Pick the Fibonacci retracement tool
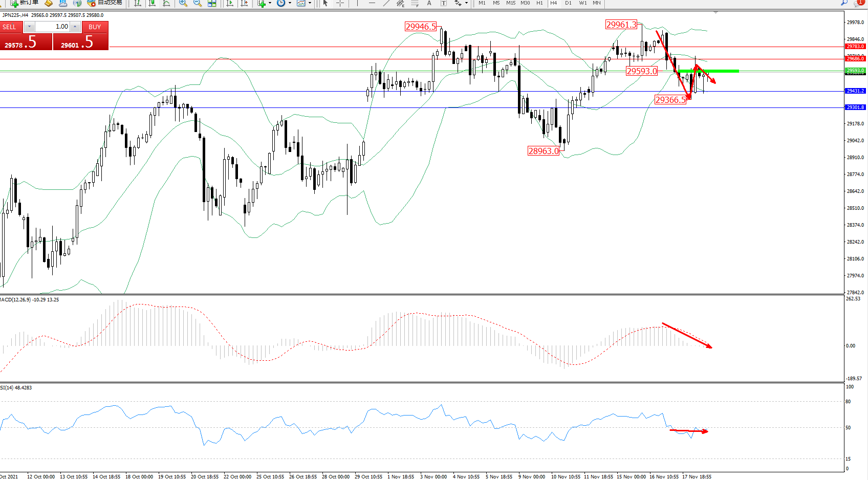 pos(415,4)
